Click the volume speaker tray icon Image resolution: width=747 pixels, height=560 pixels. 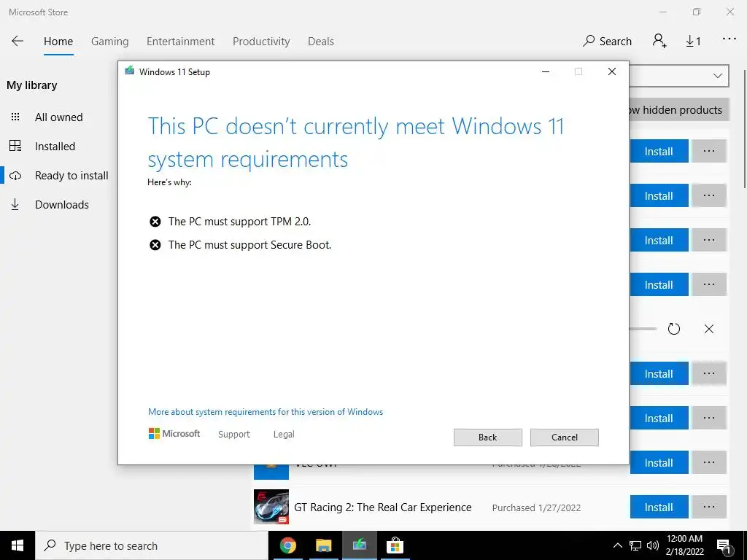(653, 545)
